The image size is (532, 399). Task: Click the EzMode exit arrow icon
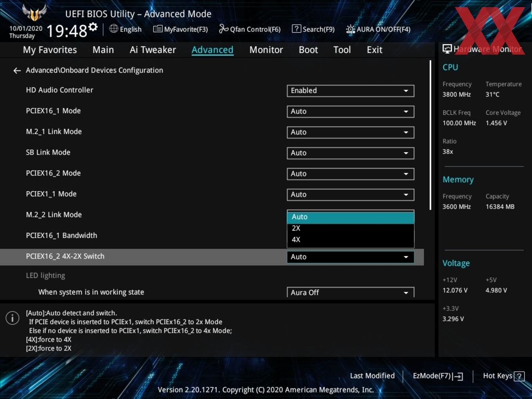tap(458, 376)
